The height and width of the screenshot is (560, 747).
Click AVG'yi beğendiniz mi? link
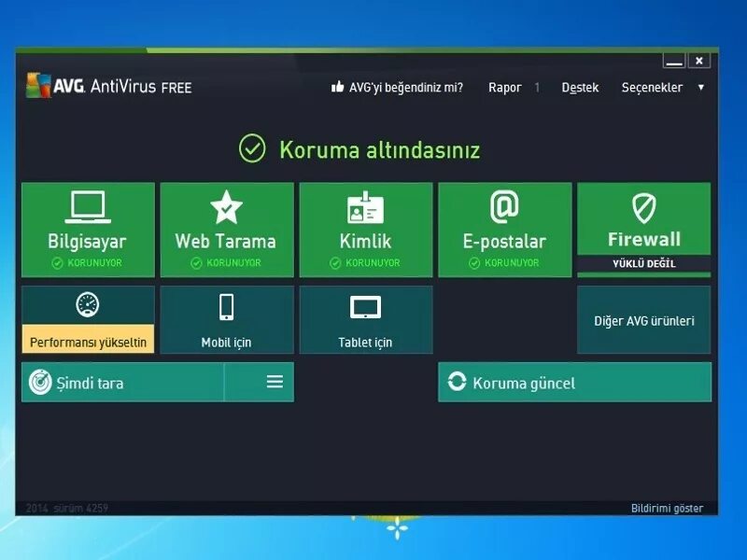point(406,88)
